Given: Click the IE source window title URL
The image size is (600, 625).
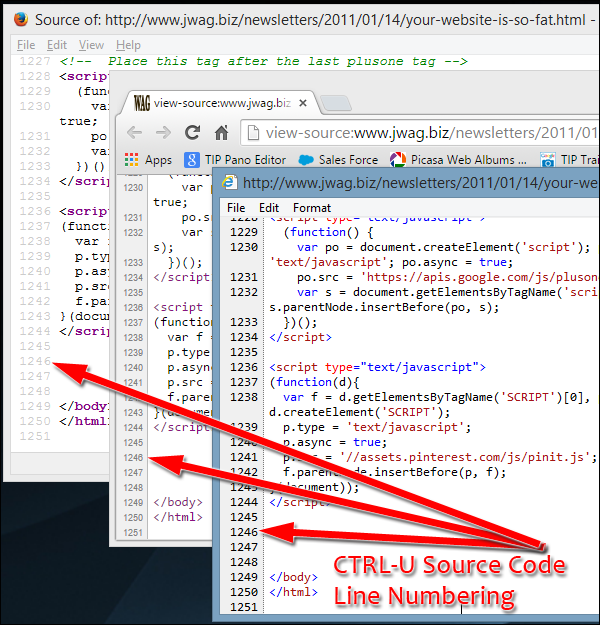Looking at the screenshot, I should click(x=421, y=183).
